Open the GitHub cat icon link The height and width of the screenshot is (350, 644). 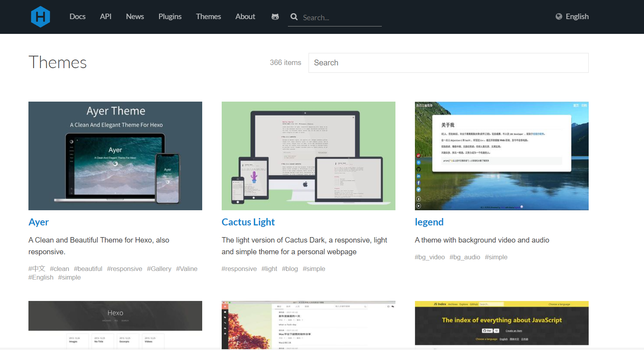[x=275, y=17]
